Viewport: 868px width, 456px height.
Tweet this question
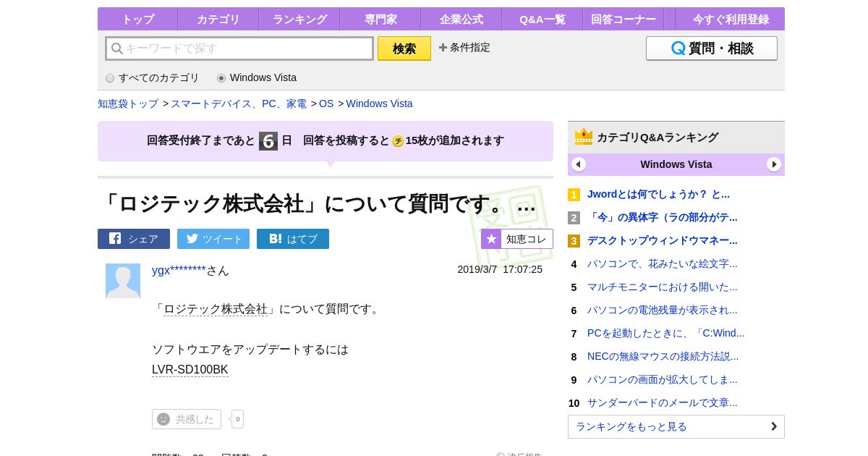213,239
